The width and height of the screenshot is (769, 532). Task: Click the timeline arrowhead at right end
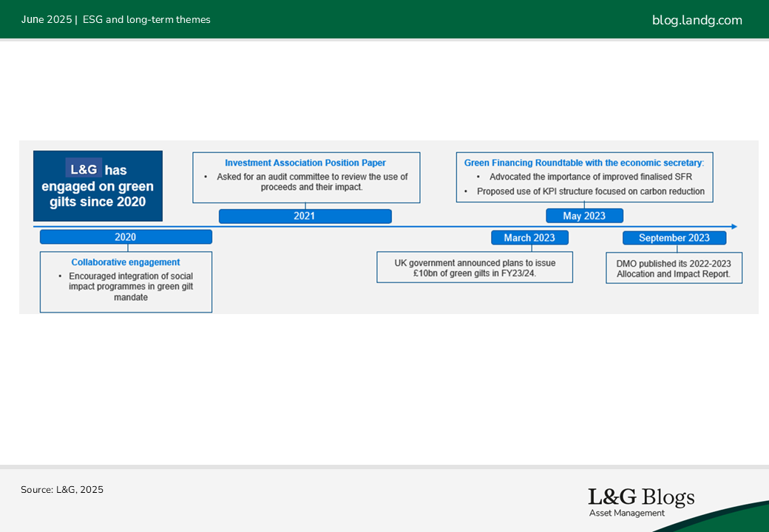click(734, 226)
